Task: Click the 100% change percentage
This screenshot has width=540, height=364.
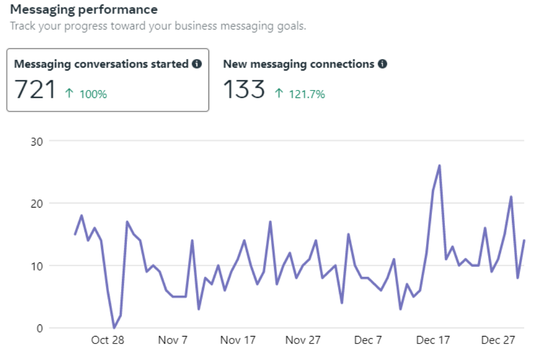Action: pyautogui.click(x=93, y=94)
